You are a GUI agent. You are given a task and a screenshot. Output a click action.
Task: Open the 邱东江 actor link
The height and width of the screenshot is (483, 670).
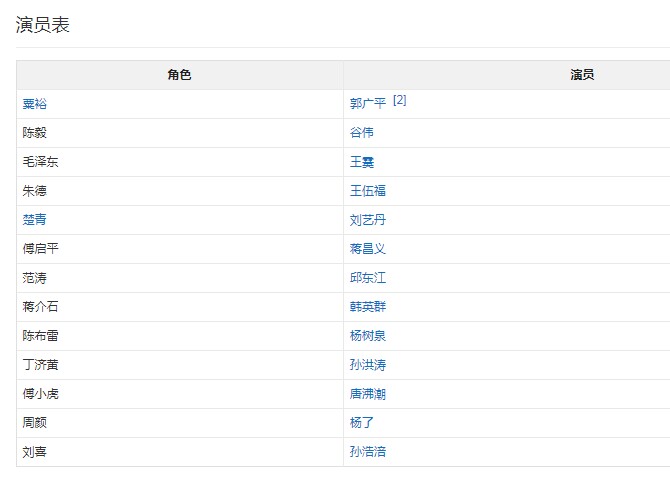click(x=367, y=277)
